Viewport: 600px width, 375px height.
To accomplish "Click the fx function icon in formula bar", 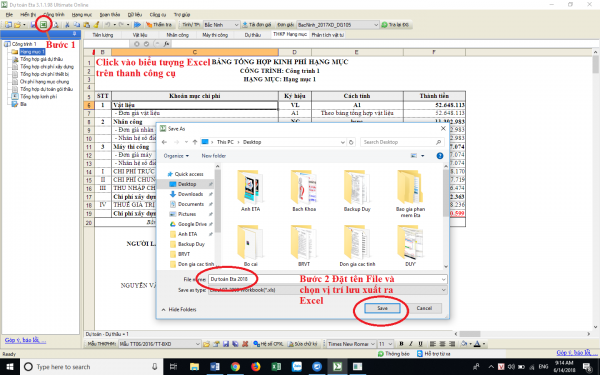I will click(x=166, y=44).
